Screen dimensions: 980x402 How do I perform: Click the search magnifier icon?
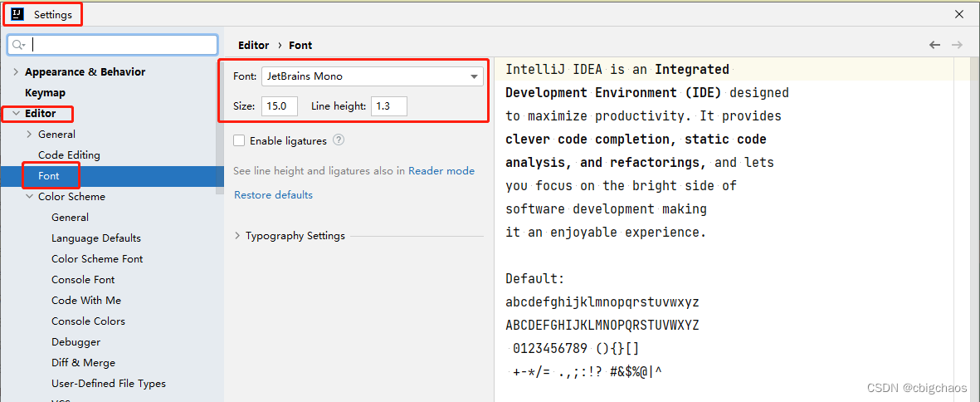click(18, 44)
